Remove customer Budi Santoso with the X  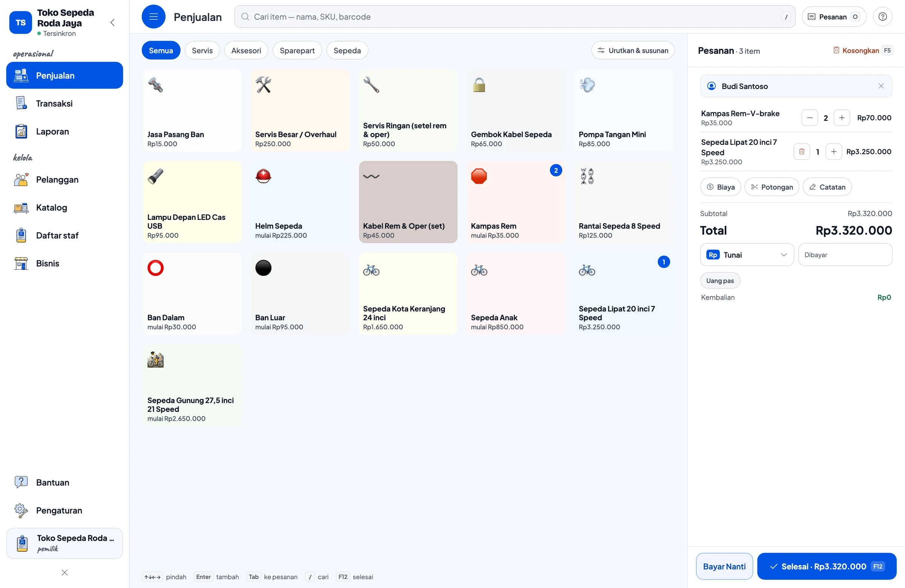coord(880,86)
